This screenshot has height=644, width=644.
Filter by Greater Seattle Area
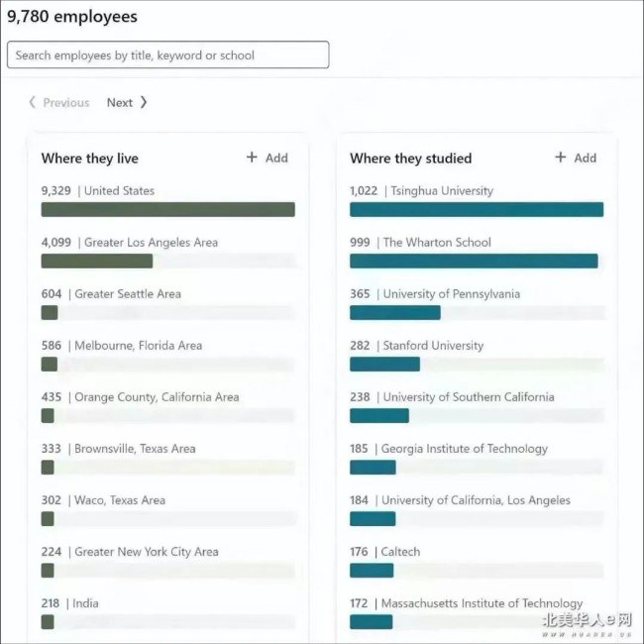click(x=168, y=304)
